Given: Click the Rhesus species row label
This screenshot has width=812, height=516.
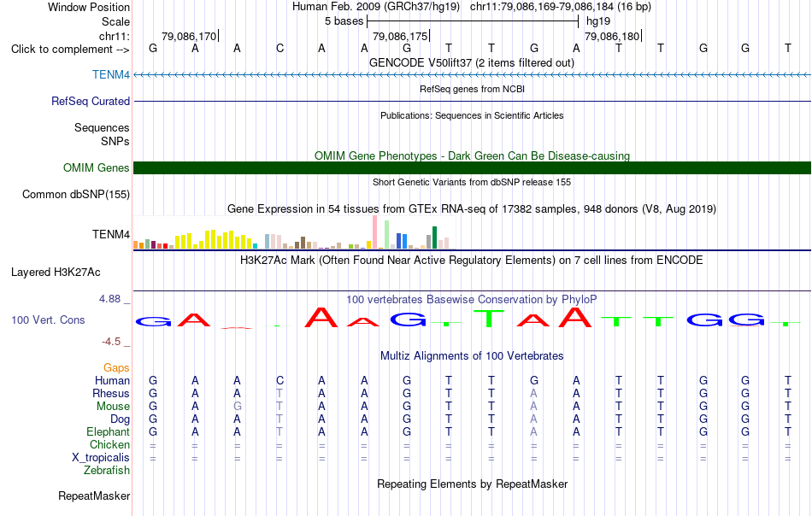Looking at the screenshot, I should (x=111, y=393).
